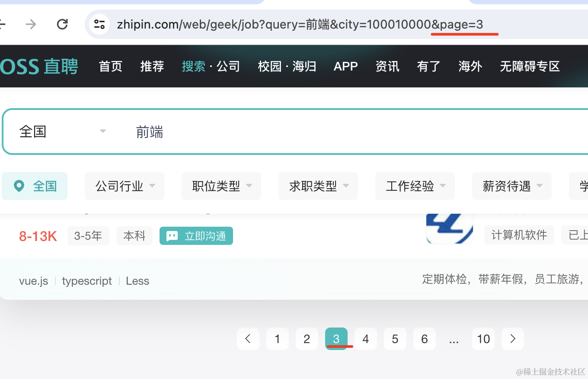588x379 pixels.
Task: Go to the next results page arrow
Action: (x=513, y=339)
